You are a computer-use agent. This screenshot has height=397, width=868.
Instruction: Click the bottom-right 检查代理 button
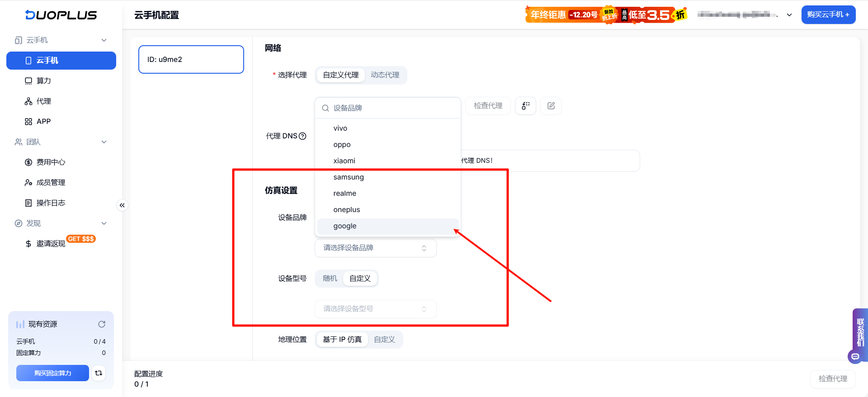(x=833, y=379)
